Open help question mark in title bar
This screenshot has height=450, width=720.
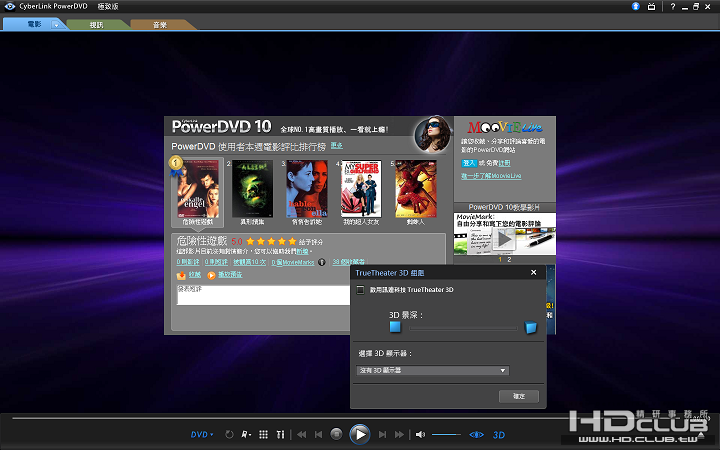click(673, 6)
